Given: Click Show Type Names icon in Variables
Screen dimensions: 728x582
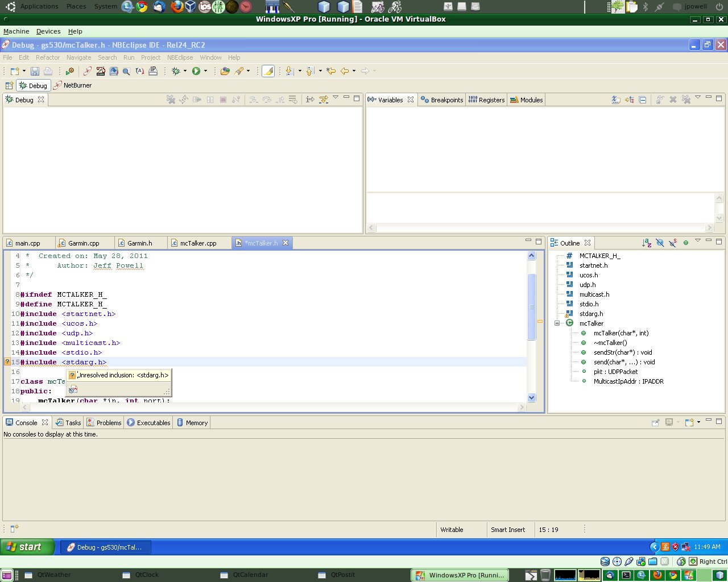Looking at the screenshot, I should (x=616, y=99).
